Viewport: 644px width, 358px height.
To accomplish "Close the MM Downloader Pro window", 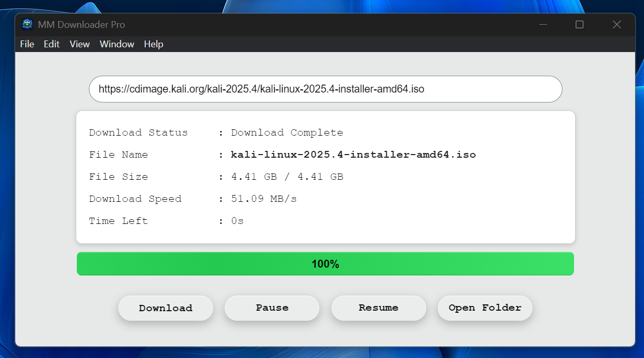I will pos(617,25).
